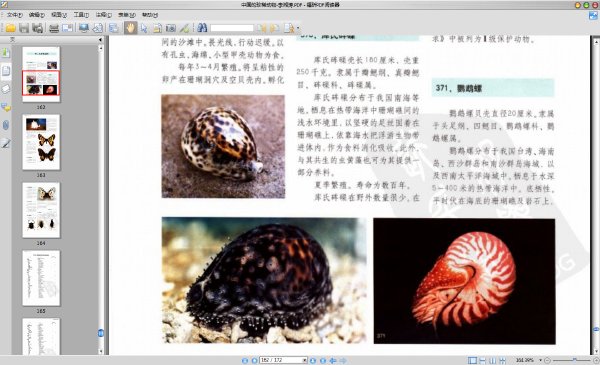
Task: Click the toolbar search text field
Action: click(x=232, y=28)
